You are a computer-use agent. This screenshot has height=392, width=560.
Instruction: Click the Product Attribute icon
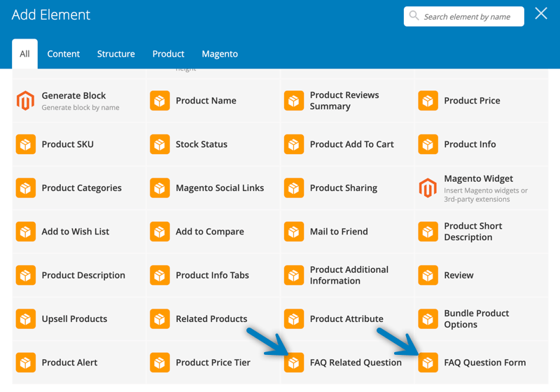pyautogui.click(x=294, y=318)
